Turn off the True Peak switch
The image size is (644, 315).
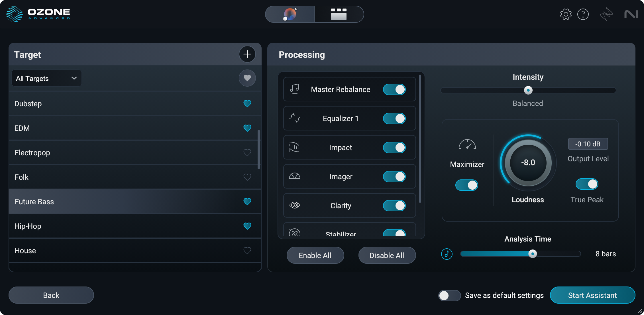click(587, 184)
